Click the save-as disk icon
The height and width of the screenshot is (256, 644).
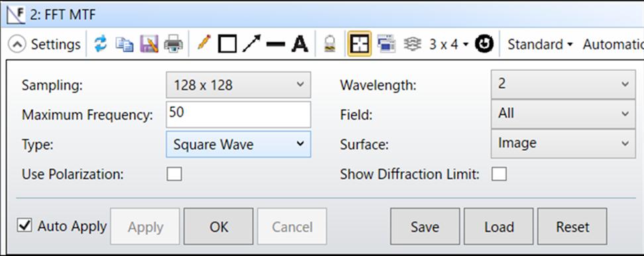point(149,44)
